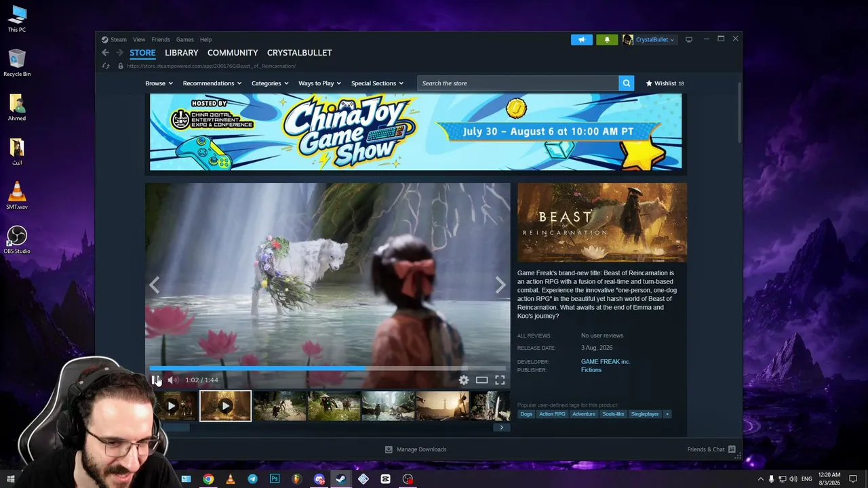Click the store page vertical scrollbar
This screenshot has height=488, width=868.
pyautogui.click(x=739, y=112)
